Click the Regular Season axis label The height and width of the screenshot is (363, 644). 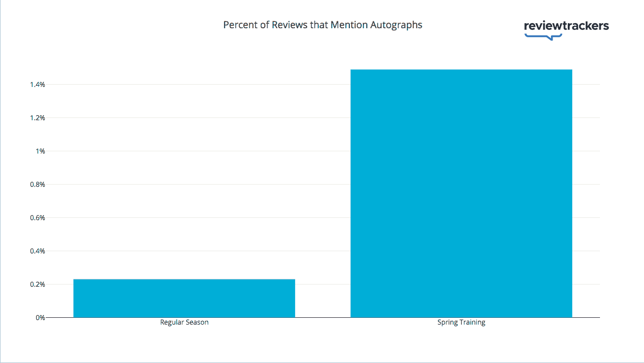tap(184, 323)
